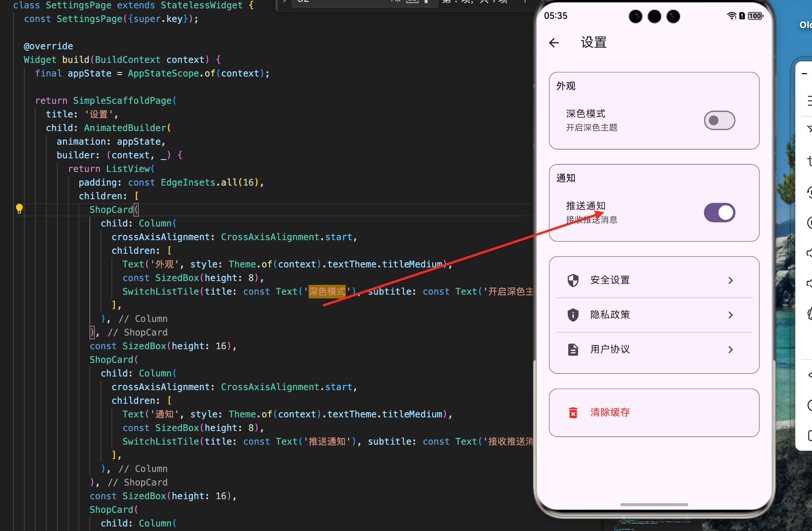Expand the 安全设置 chevron arrow

pos(730,280)
